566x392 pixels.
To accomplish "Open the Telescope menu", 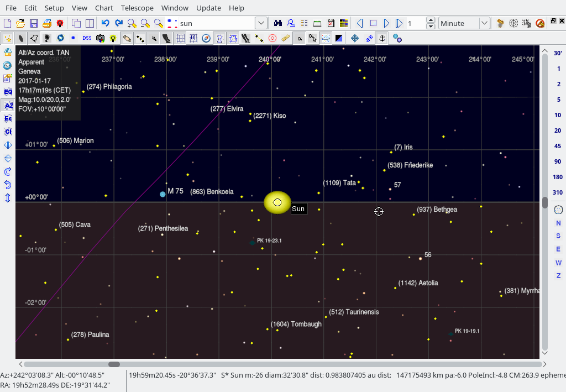I will pos(137,8).
